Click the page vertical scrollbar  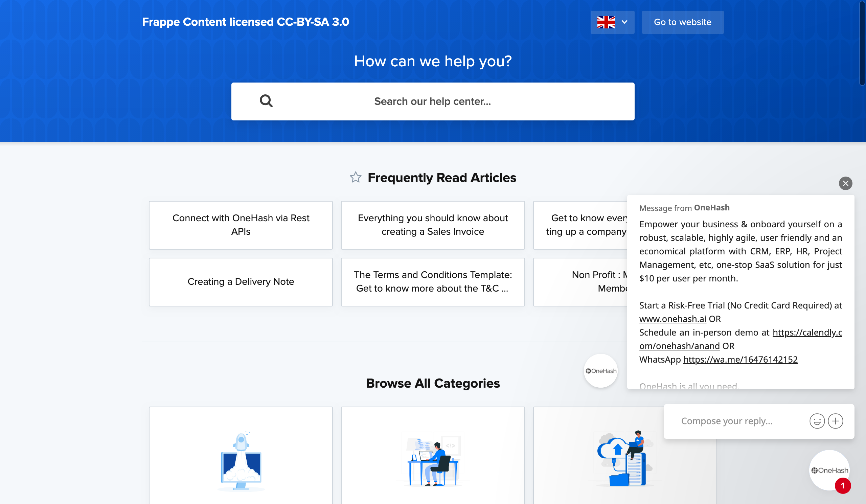pos(863,43)
